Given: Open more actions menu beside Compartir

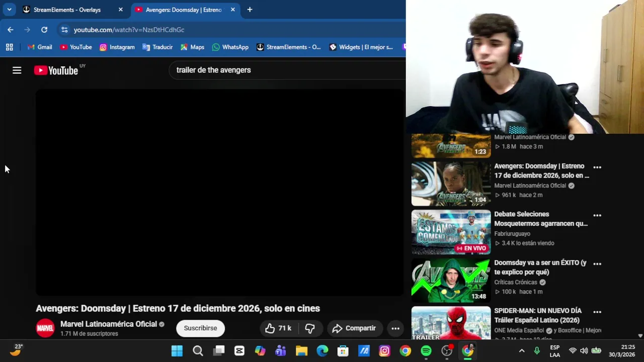Looking at the screenshot, I should tap(395, 328).
